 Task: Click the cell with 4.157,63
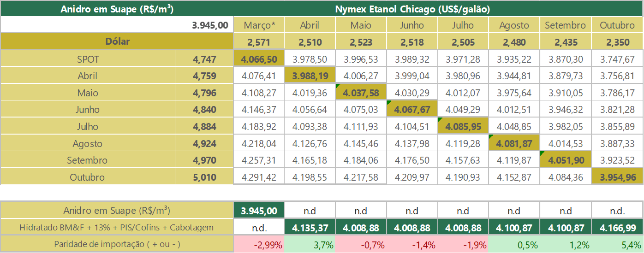(463, 160)
